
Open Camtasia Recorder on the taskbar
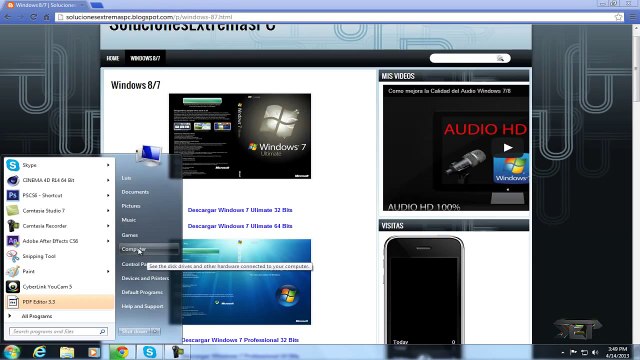(x=177, y=352)
